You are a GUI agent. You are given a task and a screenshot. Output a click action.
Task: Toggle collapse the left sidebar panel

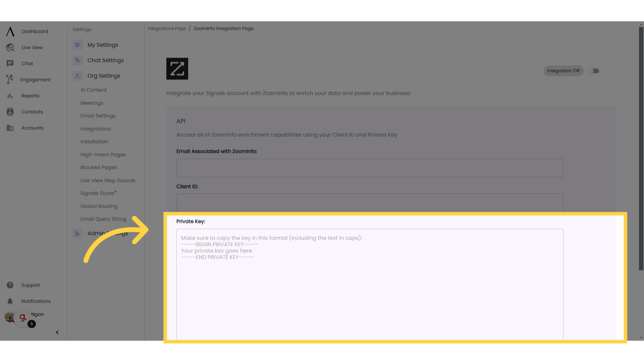[57, 332]
